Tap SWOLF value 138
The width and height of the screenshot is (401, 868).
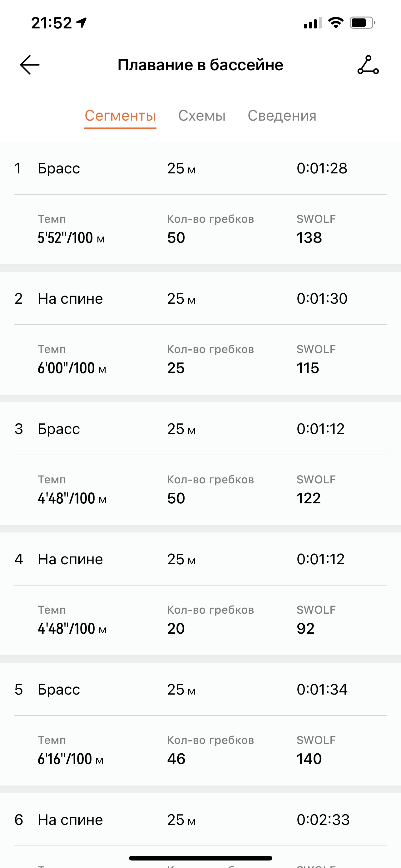coord(309,238)
